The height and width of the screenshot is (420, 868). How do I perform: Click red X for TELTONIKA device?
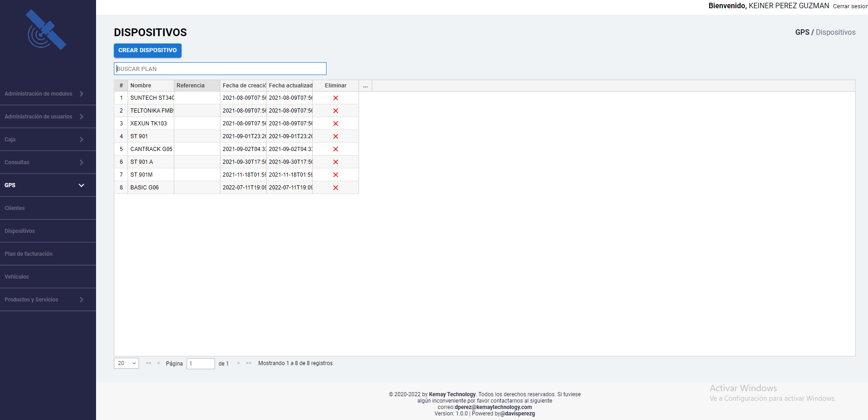tap(336, 111)
